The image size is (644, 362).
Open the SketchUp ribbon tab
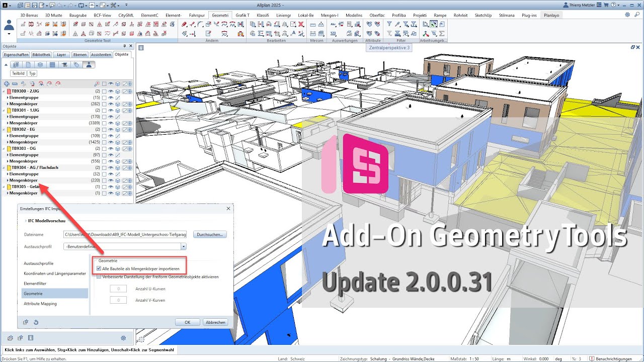tap(483, 15)
